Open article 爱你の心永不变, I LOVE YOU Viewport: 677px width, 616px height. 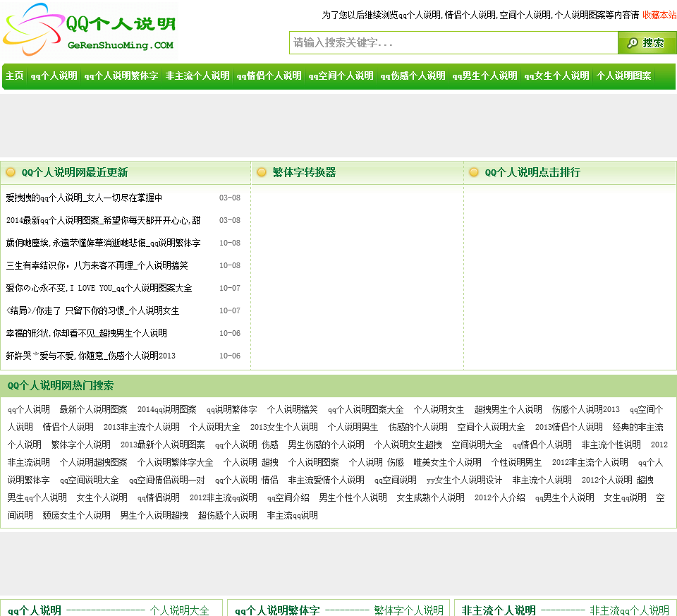(99, 288)
